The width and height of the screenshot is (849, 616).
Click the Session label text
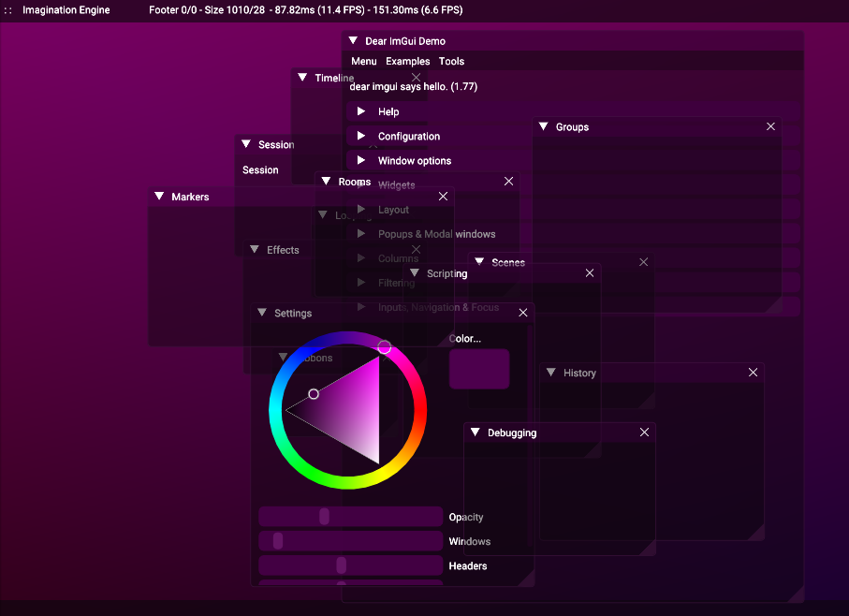point(260,170)
